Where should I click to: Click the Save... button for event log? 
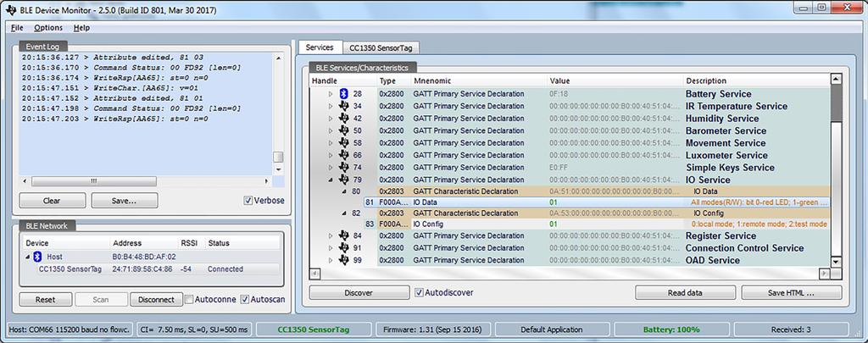click(124, 200)
